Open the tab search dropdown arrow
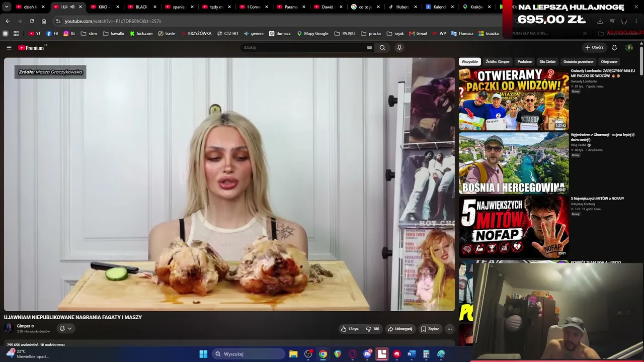 click(x=7, y=7)
